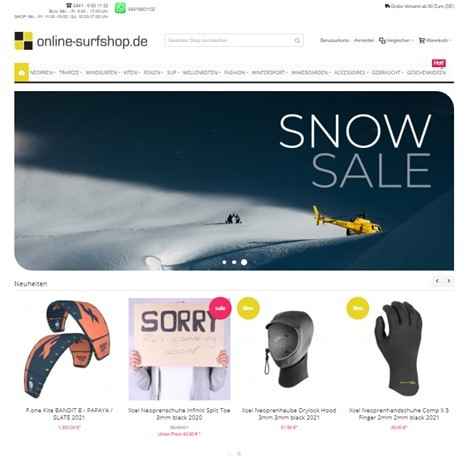Show next Neuheiten products with right arrow
Viewport: 472px width, 458px height.
[x=449, y=281]
